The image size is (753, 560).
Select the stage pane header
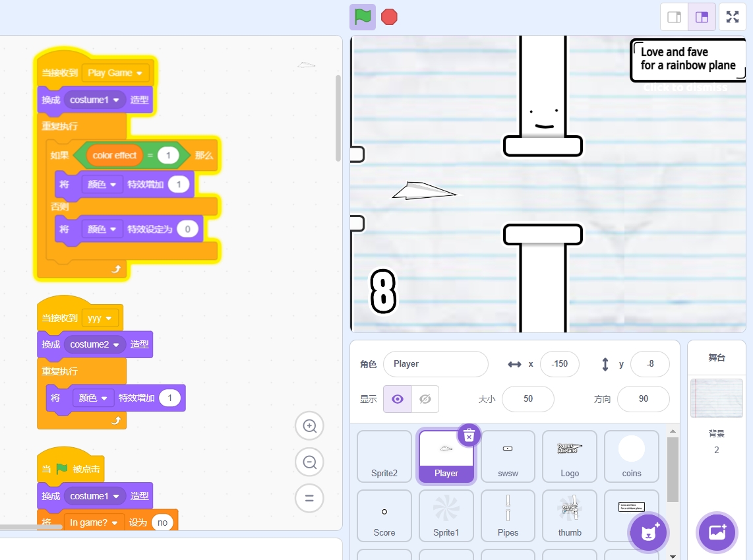[x=717, y=358]
